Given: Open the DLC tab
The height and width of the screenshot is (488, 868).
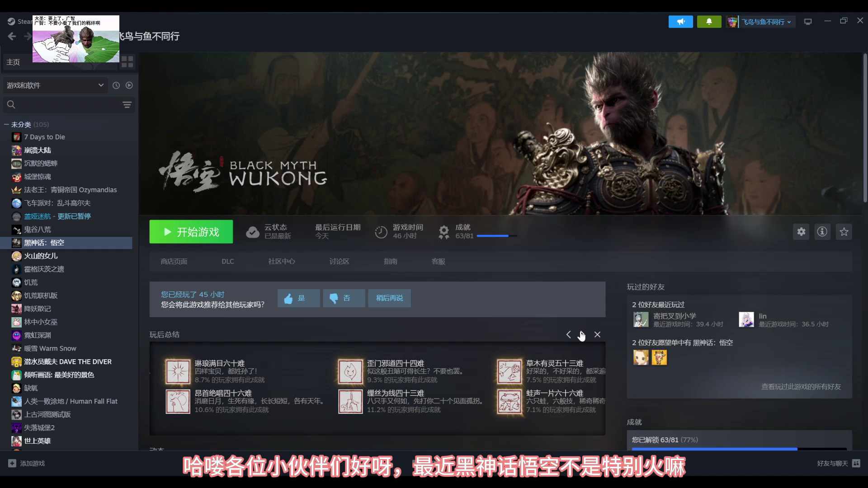Looking at the screenshot, I should [228, 262].
